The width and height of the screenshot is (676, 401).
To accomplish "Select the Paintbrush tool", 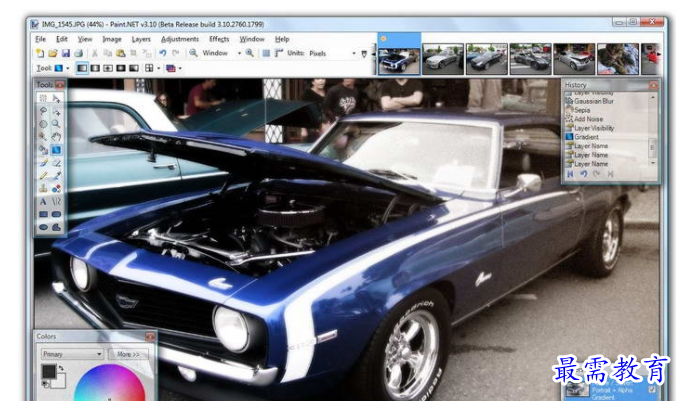I will 43,163.
